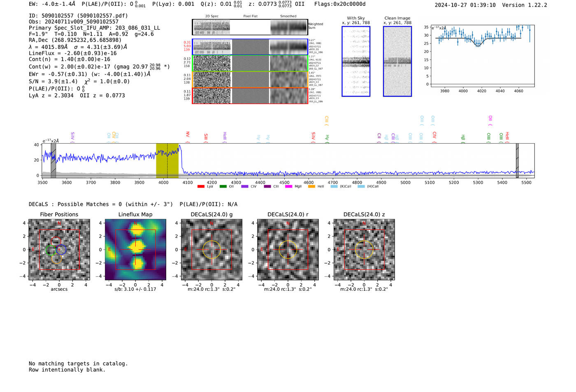
Task: Select the DECaLS(24.0) z cutout
Action: 364,250
